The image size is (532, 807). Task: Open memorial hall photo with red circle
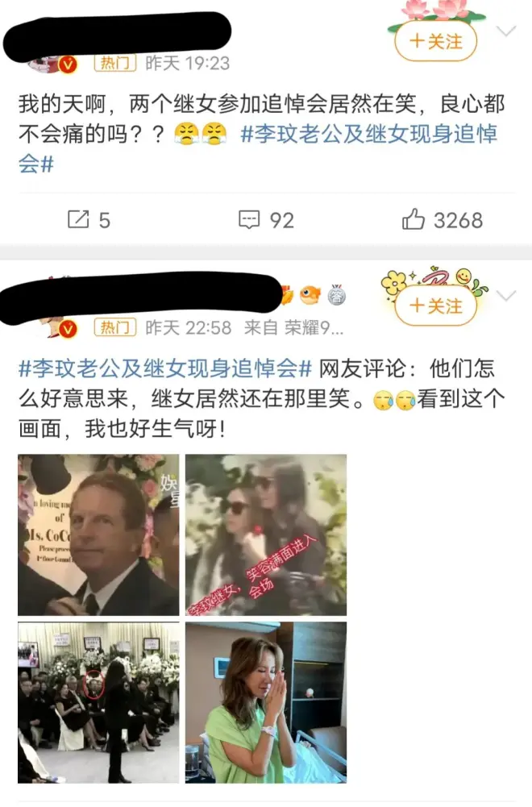(x=99, y=702)
